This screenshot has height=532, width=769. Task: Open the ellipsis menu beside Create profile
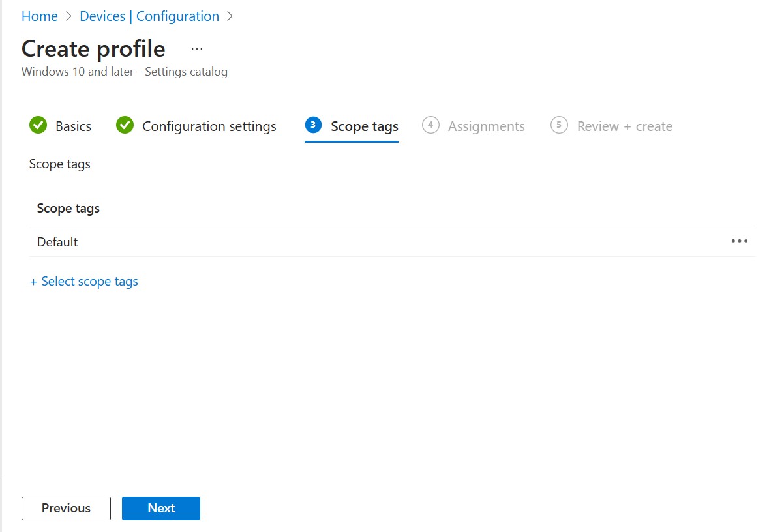click(x=197, y=48)
